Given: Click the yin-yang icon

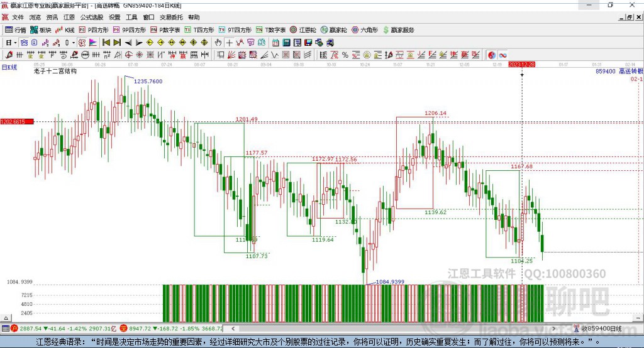Looking at the screenshot, I should point(492,55).
